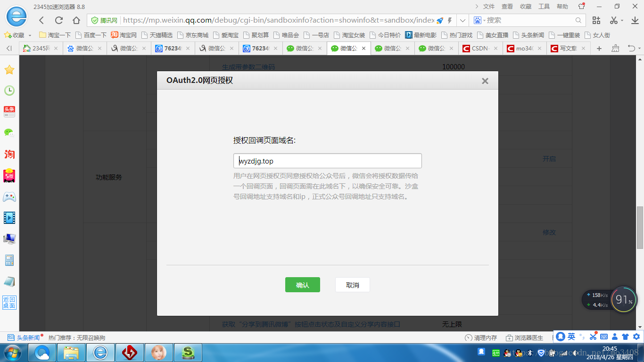Open a new tab with plus button
The image size is (644, 362).
click(x=599, y=48)
